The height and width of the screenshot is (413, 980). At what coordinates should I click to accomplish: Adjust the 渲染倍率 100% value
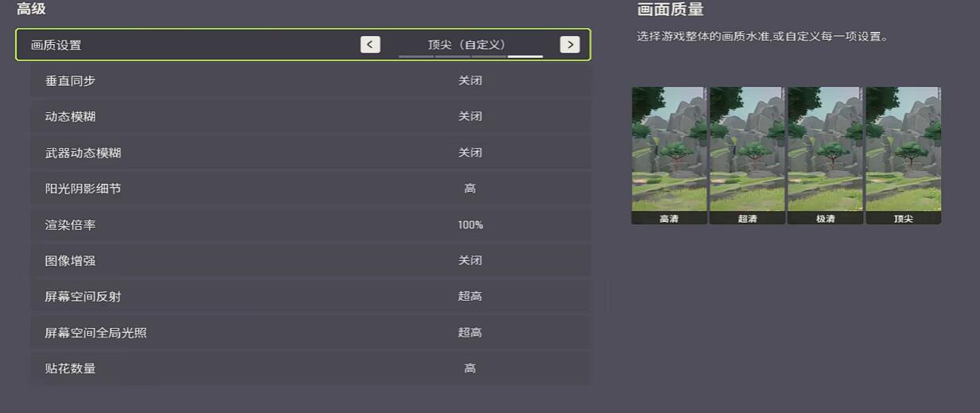pos(470,225)
